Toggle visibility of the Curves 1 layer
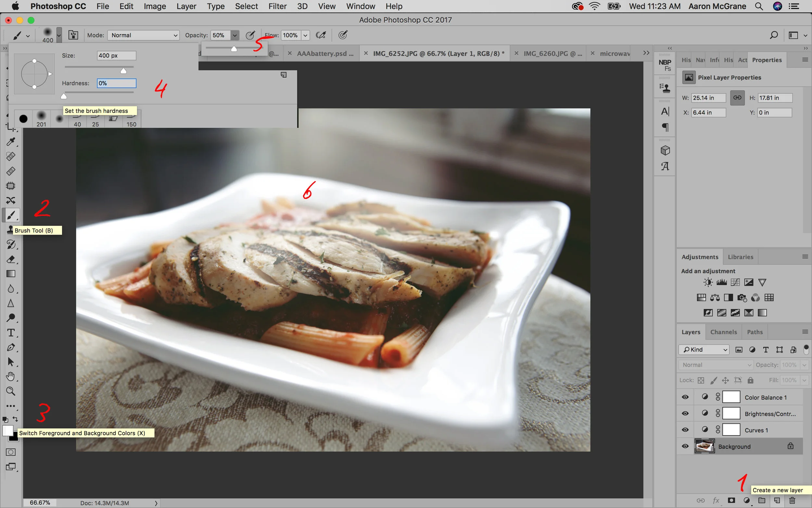Image resolution: width=812 pixels, height=508 pixels. (685, 430)
